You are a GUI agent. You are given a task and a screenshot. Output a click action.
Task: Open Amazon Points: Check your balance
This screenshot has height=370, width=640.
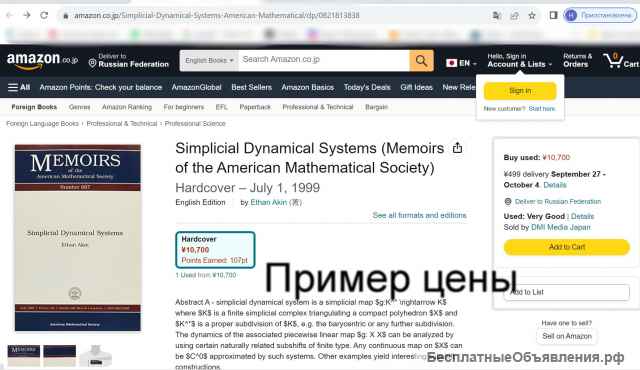(101, 87)
